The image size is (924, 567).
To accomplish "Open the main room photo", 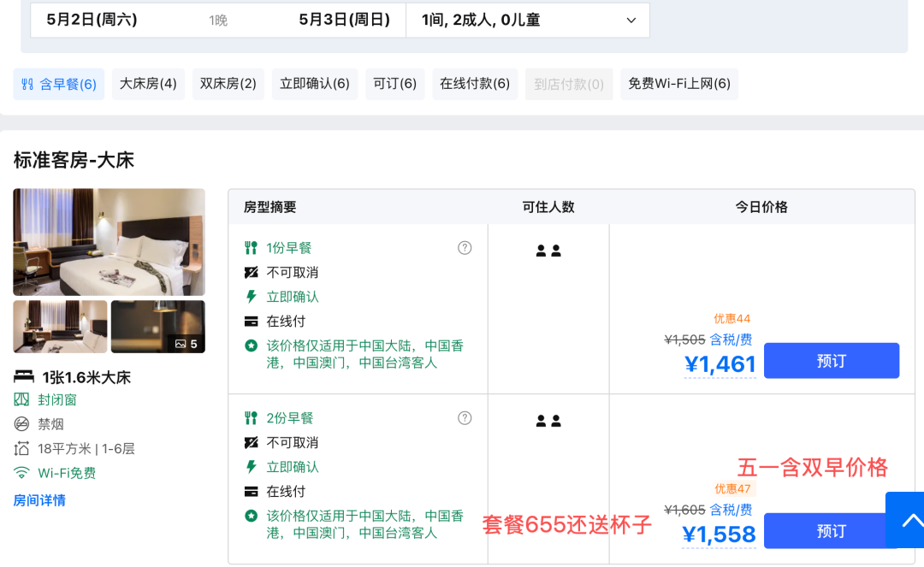I will (109, 242).
